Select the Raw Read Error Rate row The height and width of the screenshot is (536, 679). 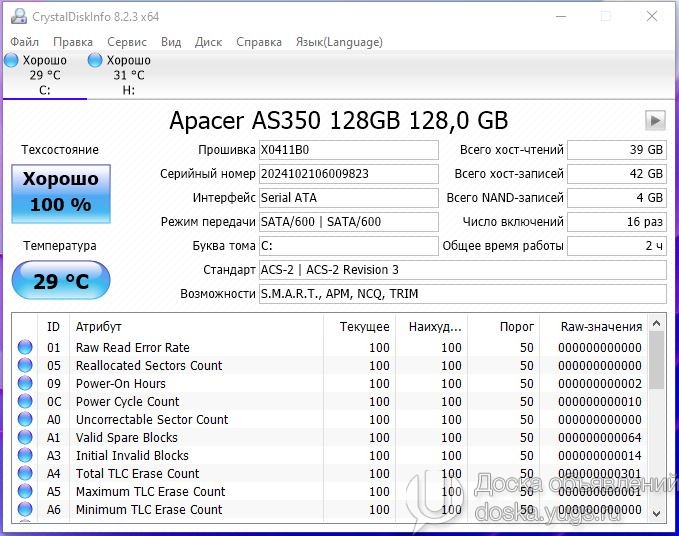[330, 347]
